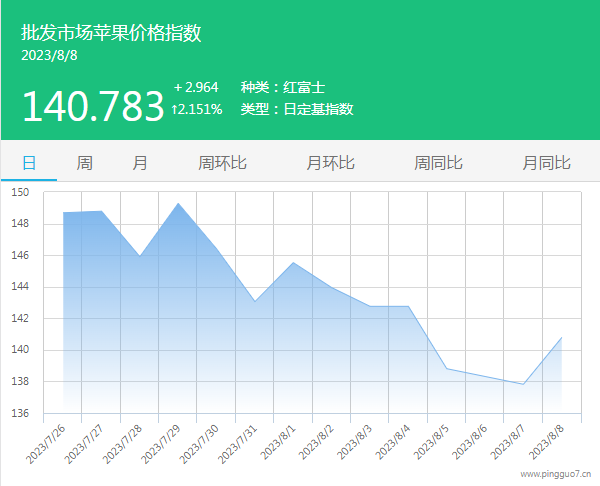Click the final data point at 2023/8/8
This screenshot has width=600, height=486.
coord(561,338)
